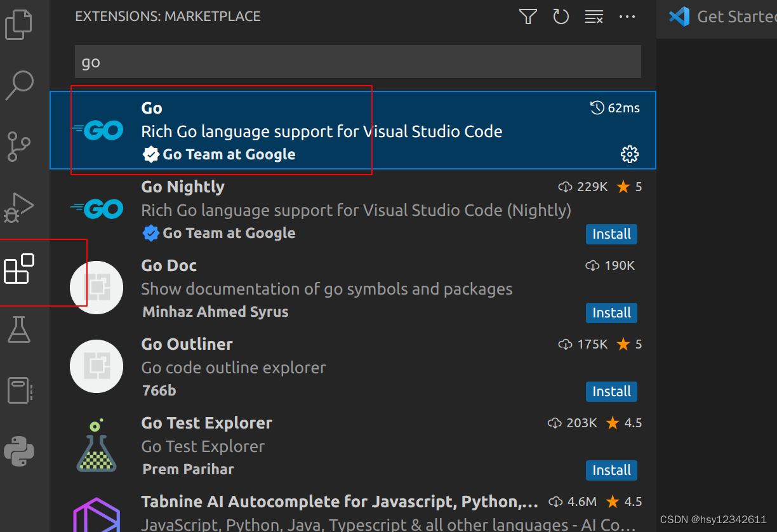Select the Tabnine AI Autocomplete extension

(339, 502)
